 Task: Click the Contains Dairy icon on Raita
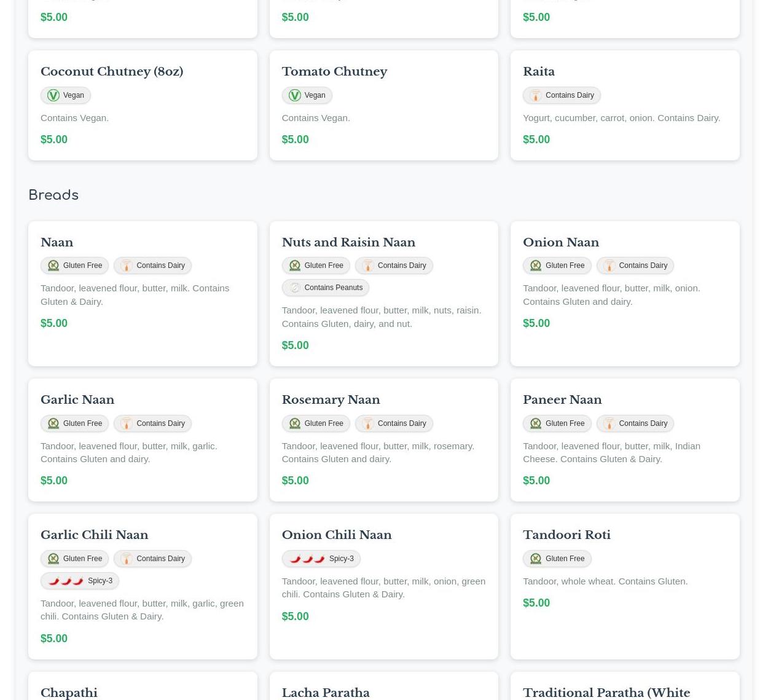pos(536,95)
